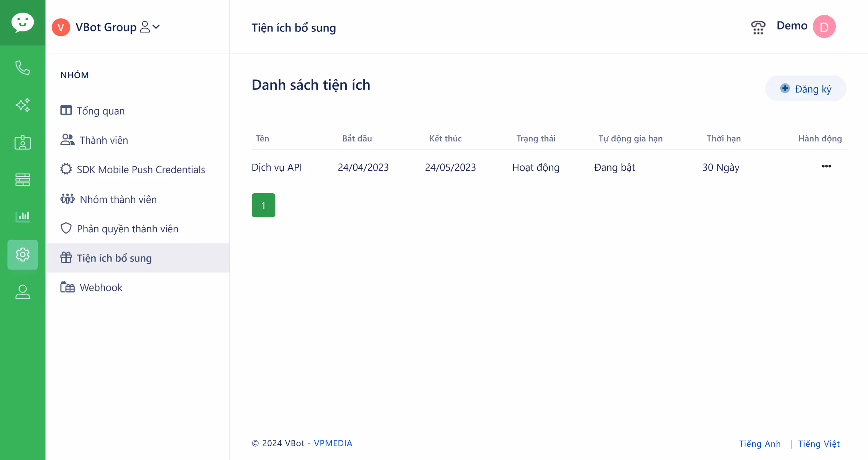The height and width of the screenshot is (460, 868).
Task: Open the bar chart reports icon
Action: tap(23, 217)
